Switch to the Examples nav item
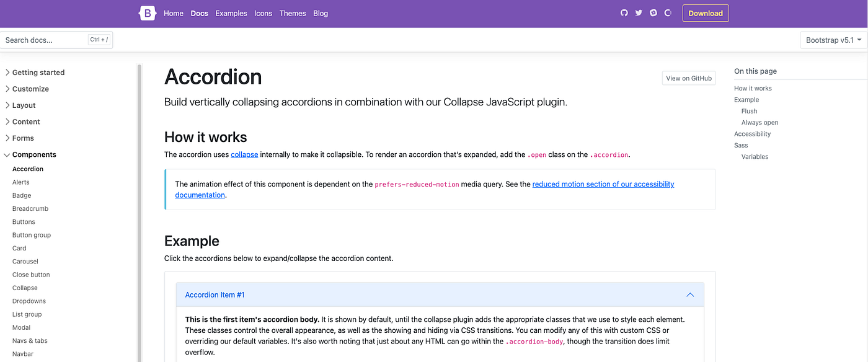Screen dimensions: 868x362 pyautogui.click(x=231, y=13)
